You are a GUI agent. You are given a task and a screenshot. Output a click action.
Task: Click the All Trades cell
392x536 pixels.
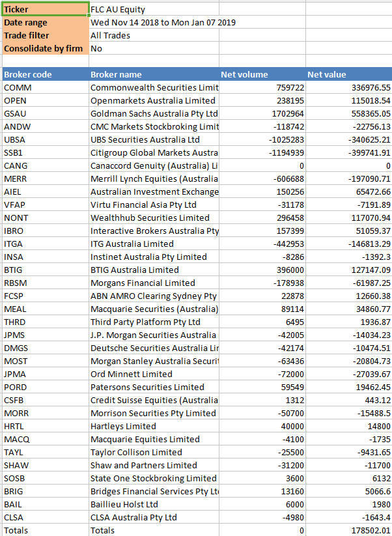coord(154,35)
